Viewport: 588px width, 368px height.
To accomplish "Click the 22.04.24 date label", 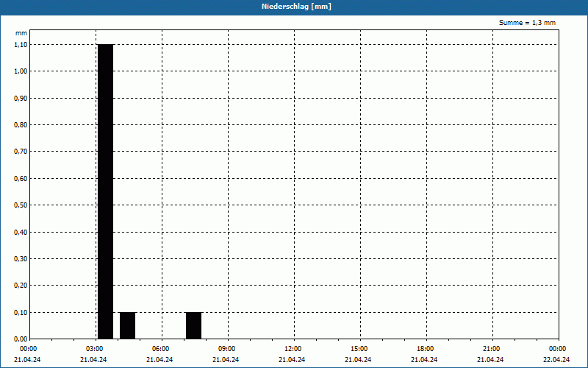I will 556,360.
